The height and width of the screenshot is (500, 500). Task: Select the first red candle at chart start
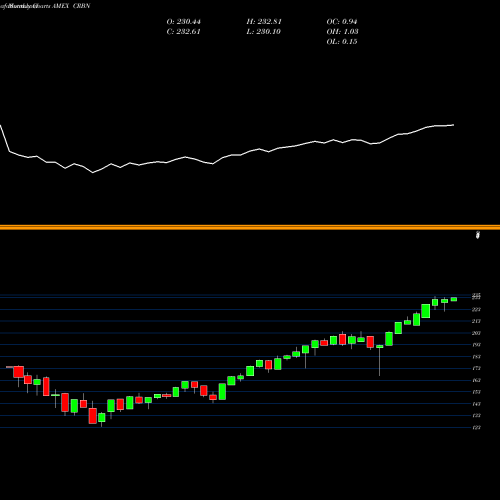coord(19,372)
